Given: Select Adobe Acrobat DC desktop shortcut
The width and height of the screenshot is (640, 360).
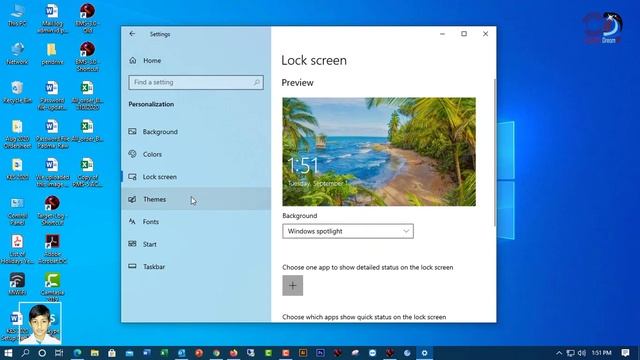Looking at the screenshot, I should coord(52,249).
